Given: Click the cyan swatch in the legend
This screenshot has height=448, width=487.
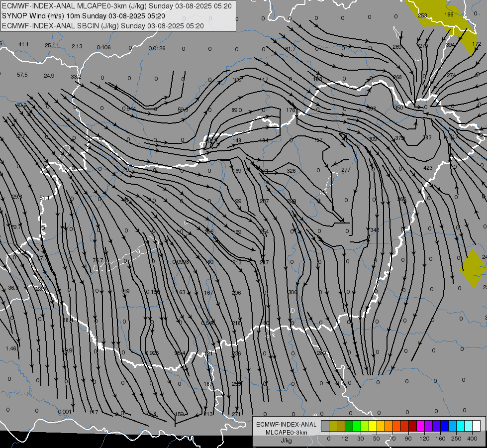Looking at the screenshot, I should (x=460, y=426).
